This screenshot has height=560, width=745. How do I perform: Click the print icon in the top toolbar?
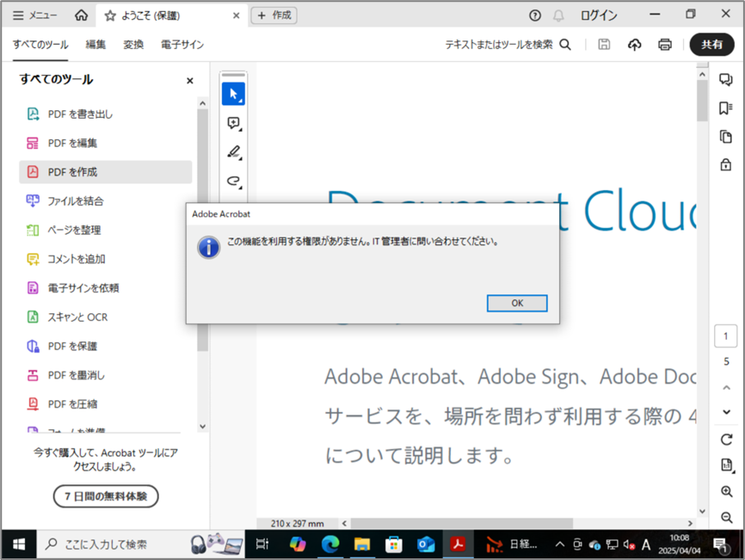pos(665,44)
